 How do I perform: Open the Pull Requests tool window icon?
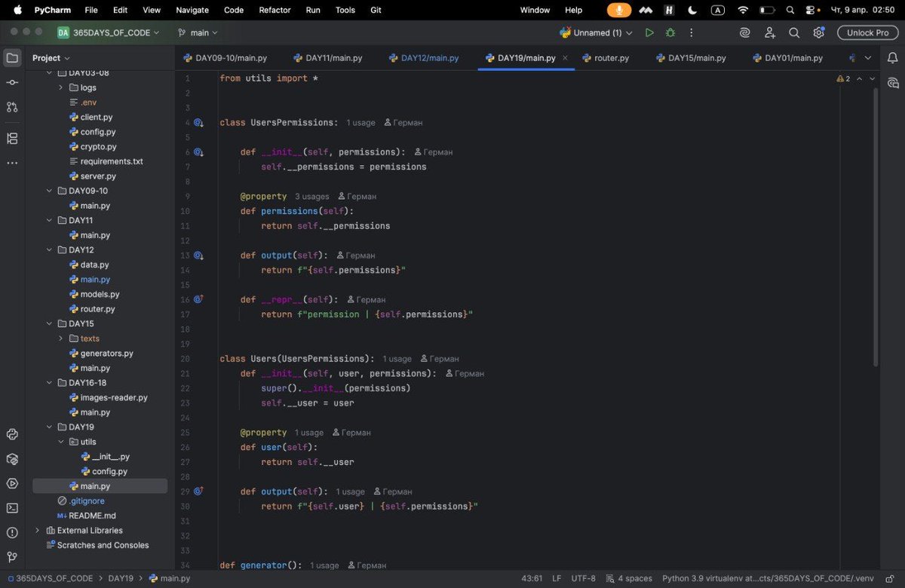point(12,107)
